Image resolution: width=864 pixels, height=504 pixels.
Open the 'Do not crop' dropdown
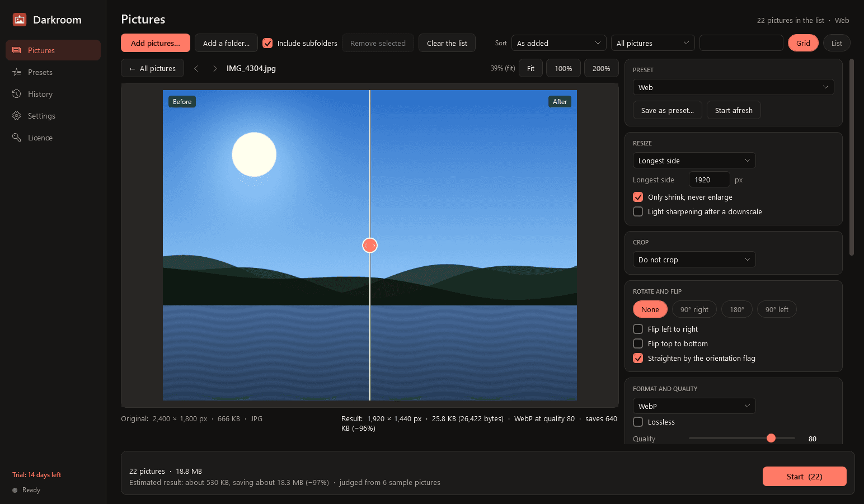(694, 260)
